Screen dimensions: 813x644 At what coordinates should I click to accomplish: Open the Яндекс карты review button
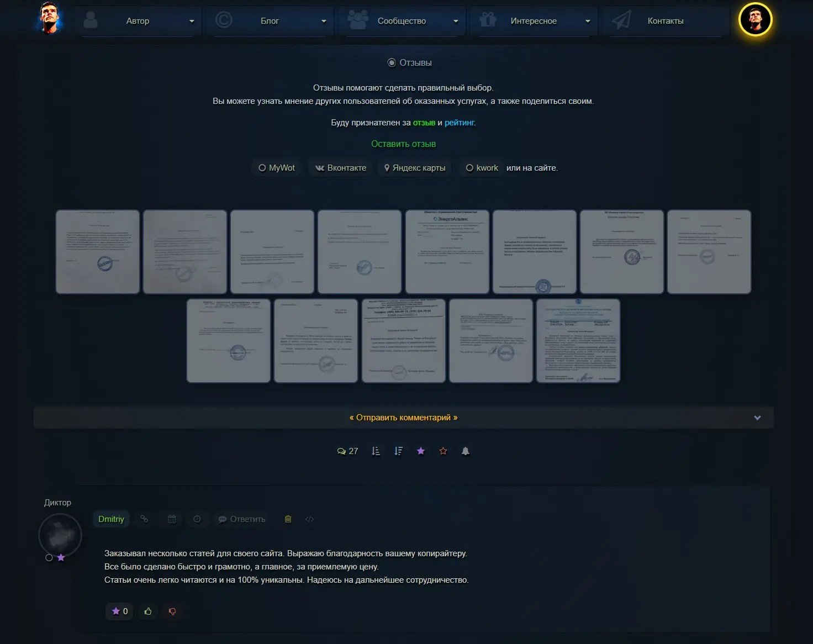tap(415, 168)
